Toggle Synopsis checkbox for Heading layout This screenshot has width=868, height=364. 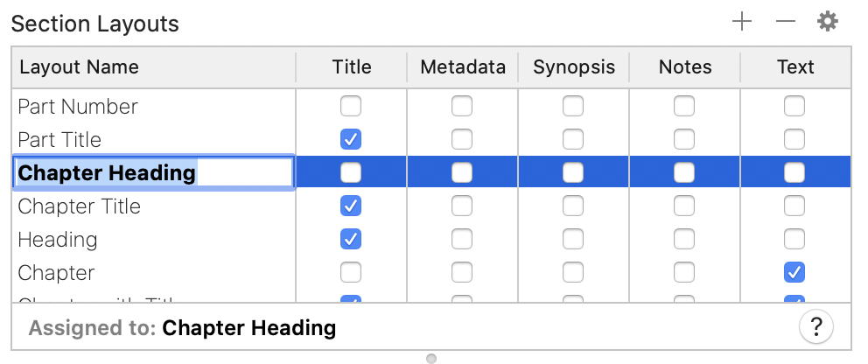tap(573, 240)
